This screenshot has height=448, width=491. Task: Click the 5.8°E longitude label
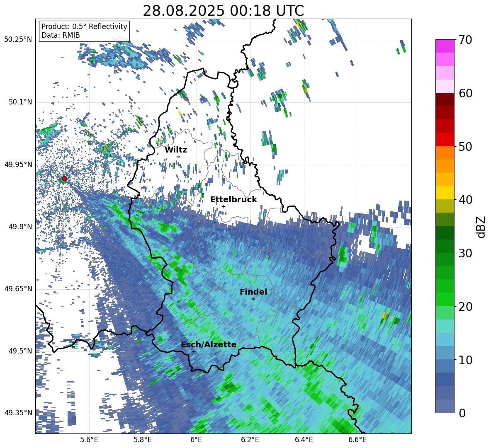(143, 440)
